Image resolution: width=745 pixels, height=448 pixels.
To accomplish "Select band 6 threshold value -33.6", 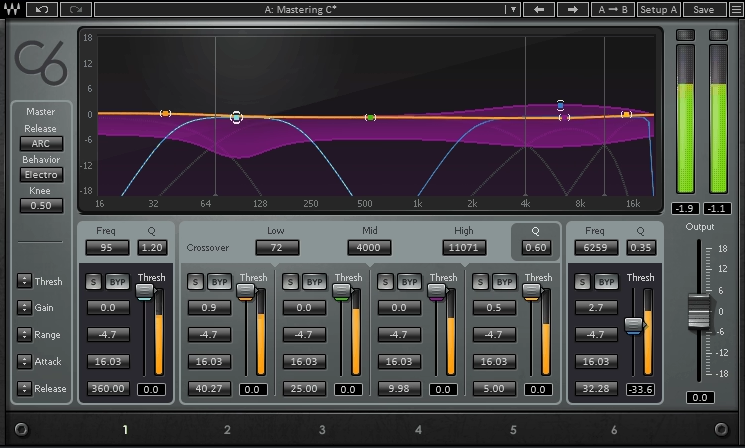I will tap(640, 390).
